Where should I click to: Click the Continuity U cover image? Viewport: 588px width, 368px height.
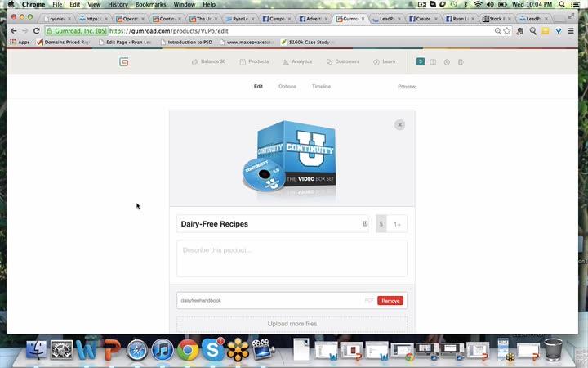click(289, 159)
